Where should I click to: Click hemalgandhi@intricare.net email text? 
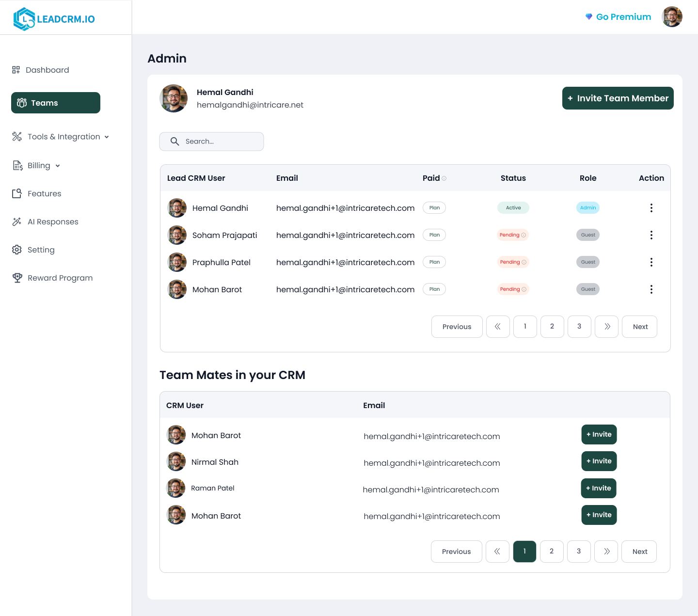(x=250, y=105)
